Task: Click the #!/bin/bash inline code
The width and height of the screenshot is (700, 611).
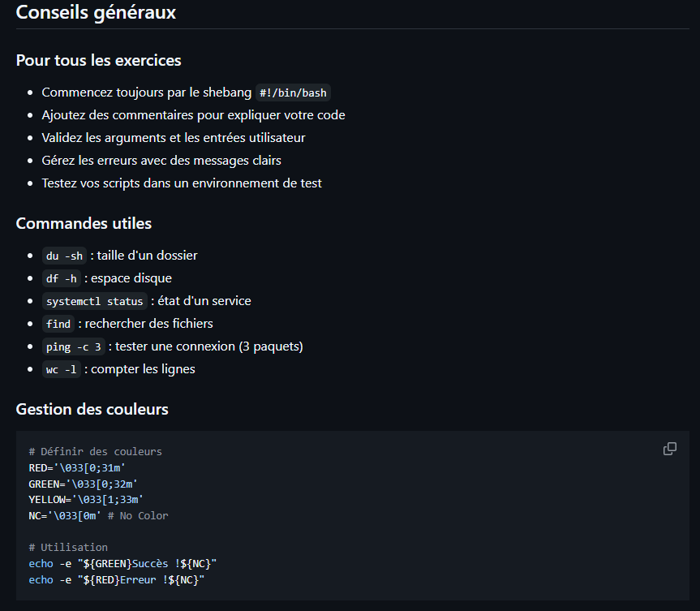Action: coord(293,93)
